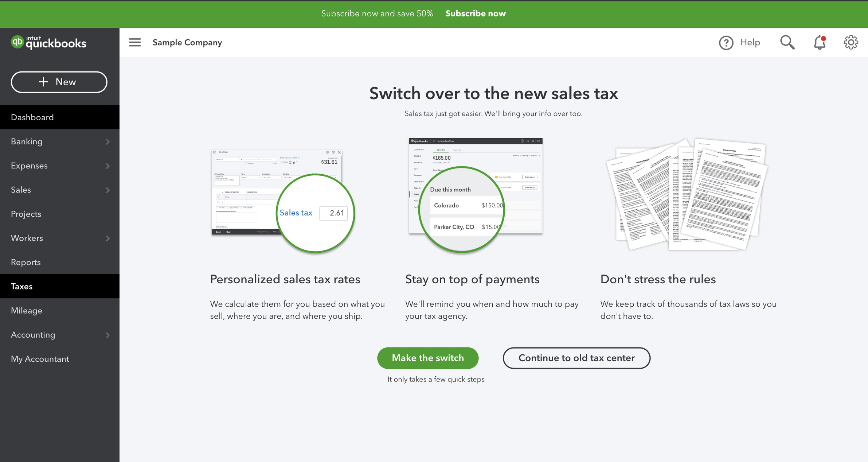This screenshot has height=462, width=868.
Task: Expand the Expenses submenu chevron
Action: pos(108,166)
